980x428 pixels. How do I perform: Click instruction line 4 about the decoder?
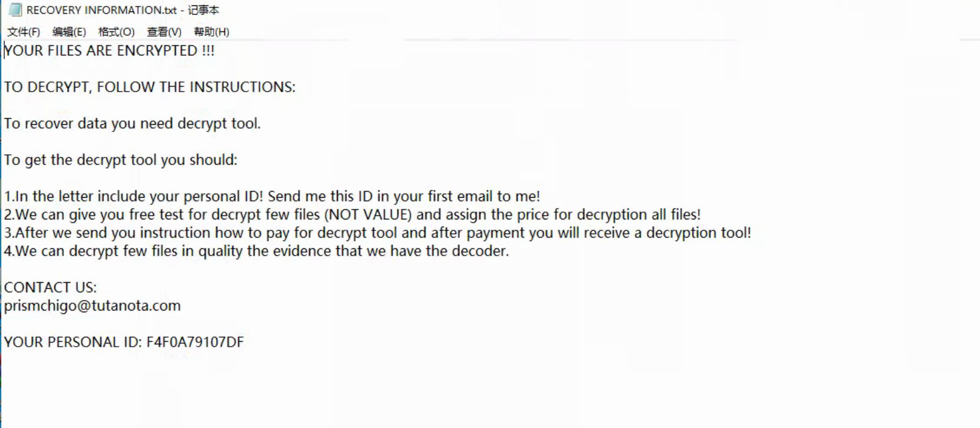256,251
